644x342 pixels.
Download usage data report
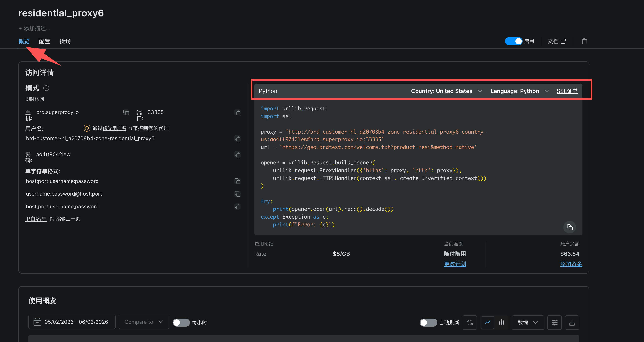pyautogui.click(x=572, y=323)
